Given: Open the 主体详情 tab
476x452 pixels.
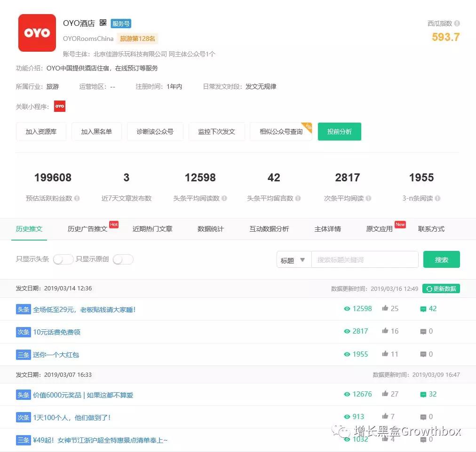Looking at the screenshot, I should pyautogui.click(x=327, y=229).
